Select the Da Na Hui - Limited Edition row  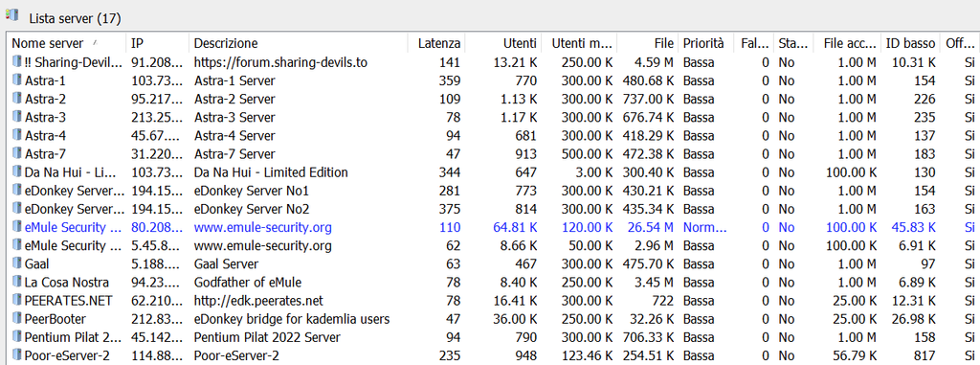click(x=494, y=172)
